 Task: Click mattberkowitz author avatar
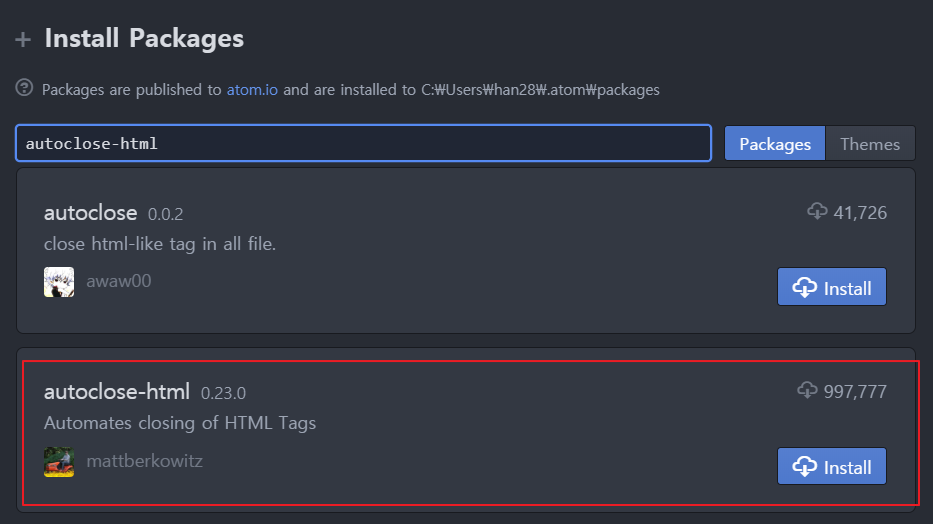59,462
